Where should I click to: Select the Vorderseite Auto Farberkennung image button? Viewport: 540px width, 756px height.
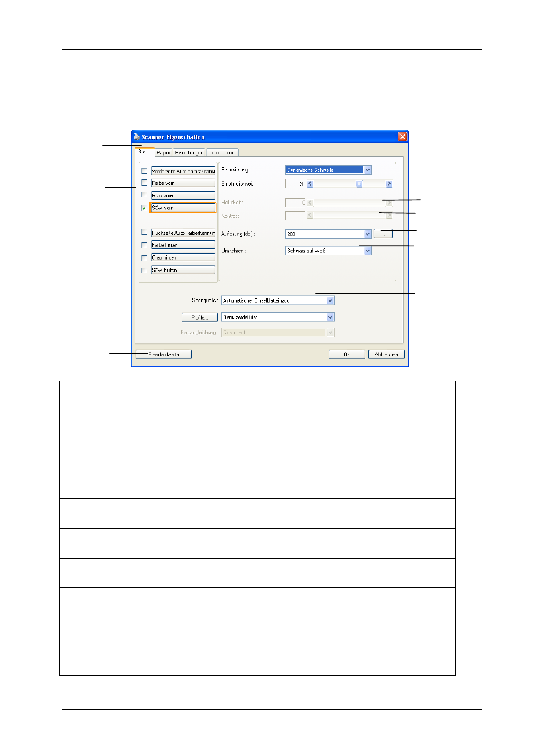click(x=183, y=171)
